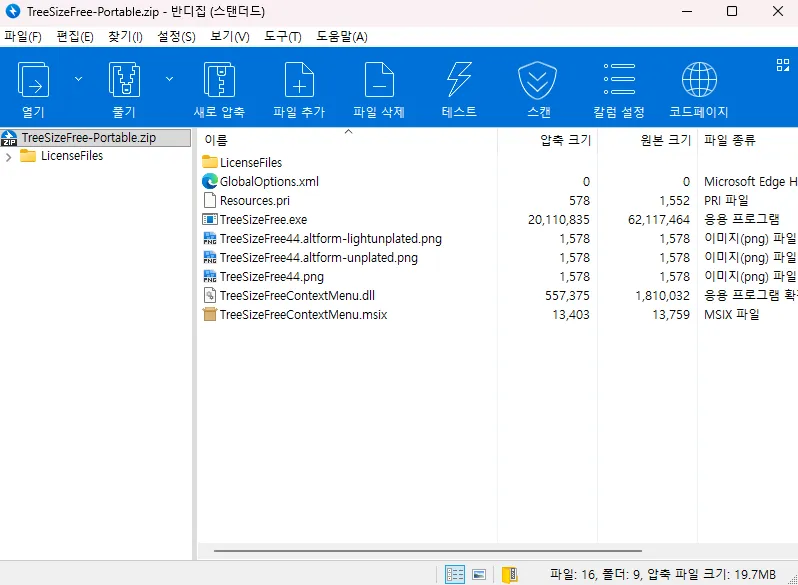Click the Resources.pri file icon
The image size is (798, 585).
(x=210, y=200)
